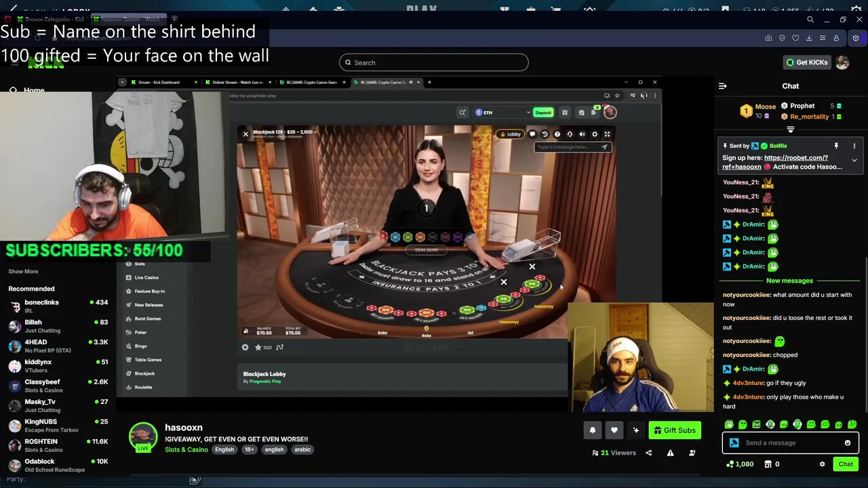The height and width of the screenshot is (488, 868).
Task: Expand the gift leaderboard under Chat
Action: [x=791, y=129]
